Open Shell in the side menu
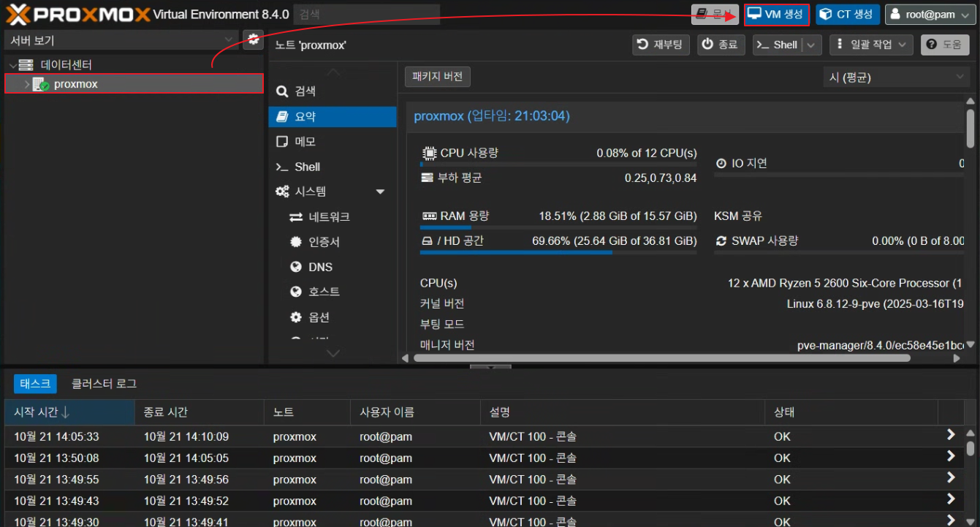The image size is (980, 527). [x=333, y=167]
